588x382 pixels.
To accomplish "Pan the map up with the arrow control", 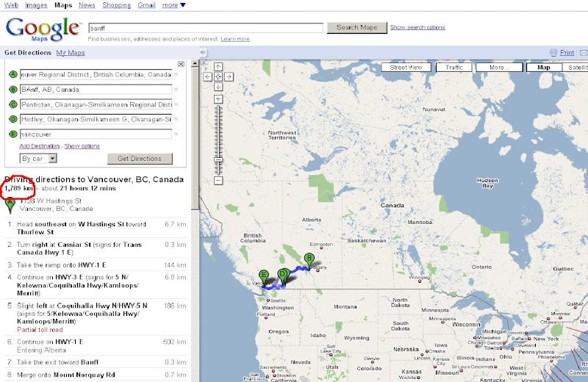I will pos(218,67).
